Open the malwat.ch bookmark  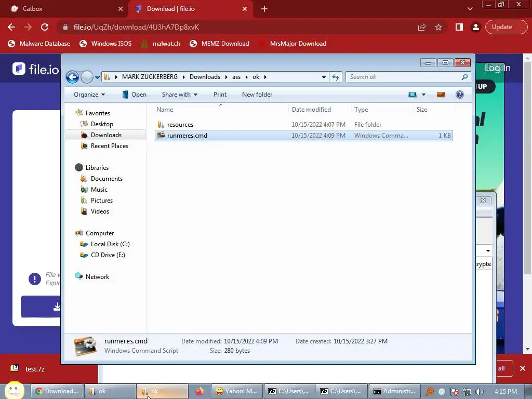(161, 44)
